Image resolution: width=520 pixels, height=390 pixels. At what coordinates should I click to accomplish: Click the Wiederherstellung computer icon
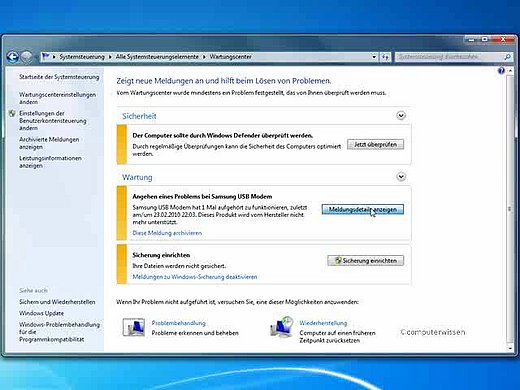coord(282,327)
